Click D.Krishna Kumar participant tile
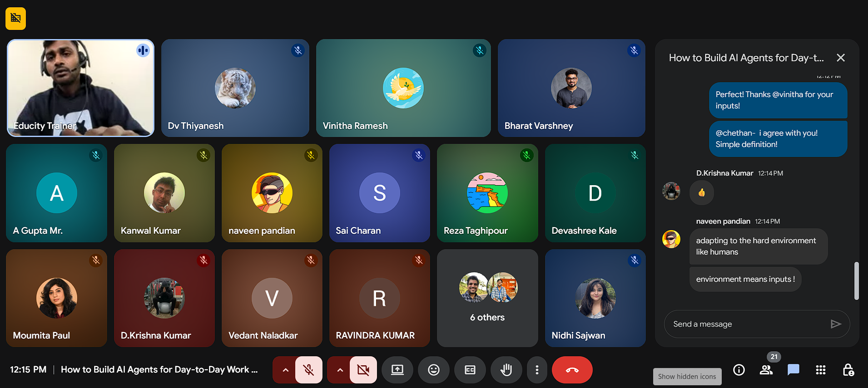 point(164,298)
